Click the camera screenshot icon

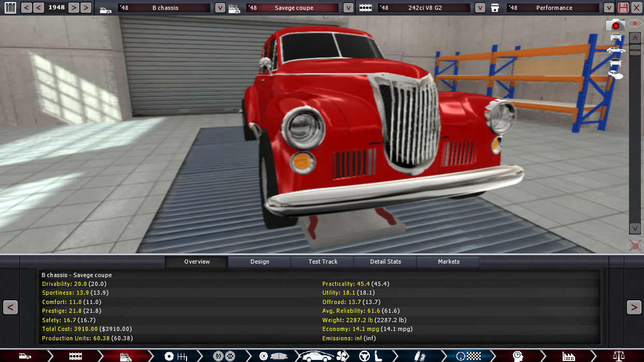pos(615,24)
